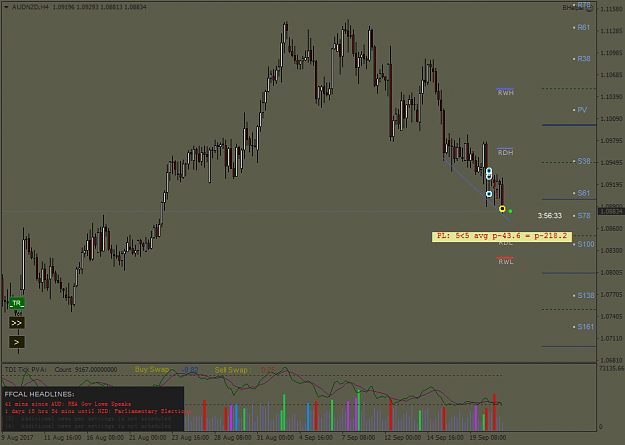Image resolution: width=625 pixels, height=445 pixels.
Task: Click the RWL range marker label
Action: [505, 262]
